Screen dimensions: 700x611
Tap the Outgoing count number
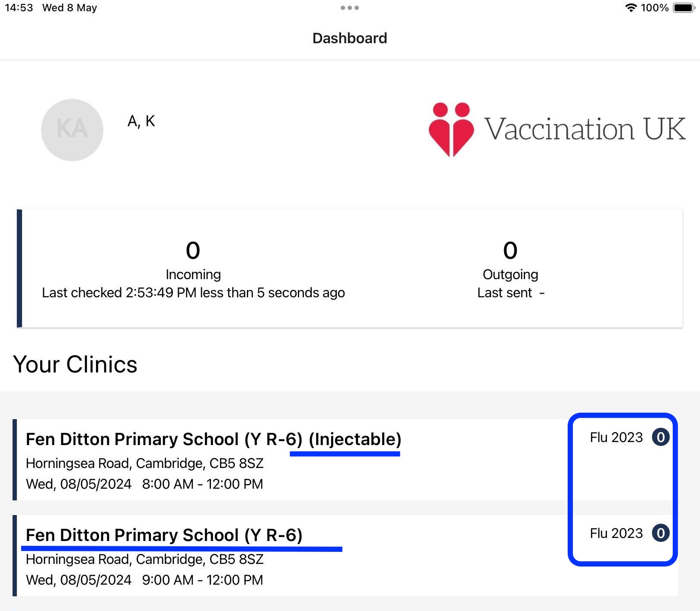[510, 250]
